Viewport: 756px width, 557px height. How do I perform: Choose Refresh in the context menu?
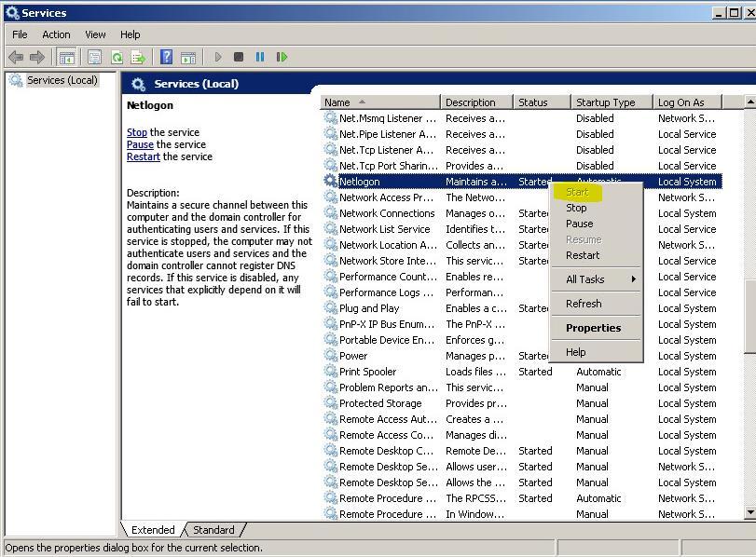(x=596, y=304)
